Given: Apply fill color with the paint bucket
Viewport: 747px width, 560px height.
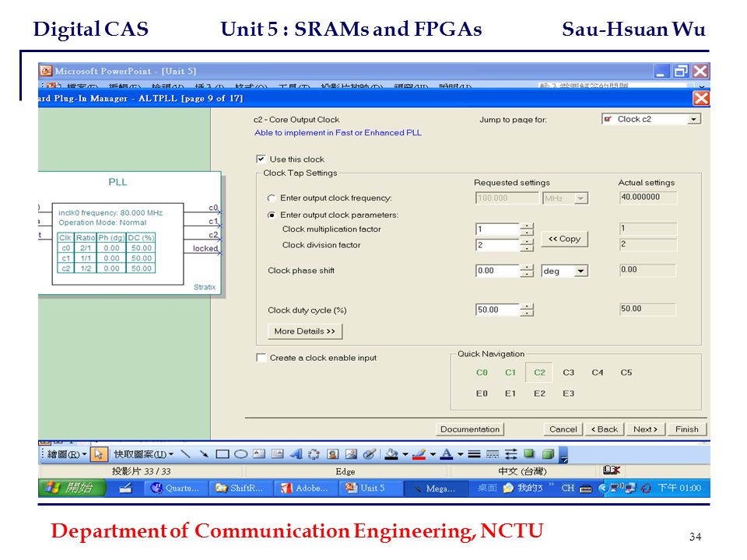Looking at the screenshot, I should point(391,453).
